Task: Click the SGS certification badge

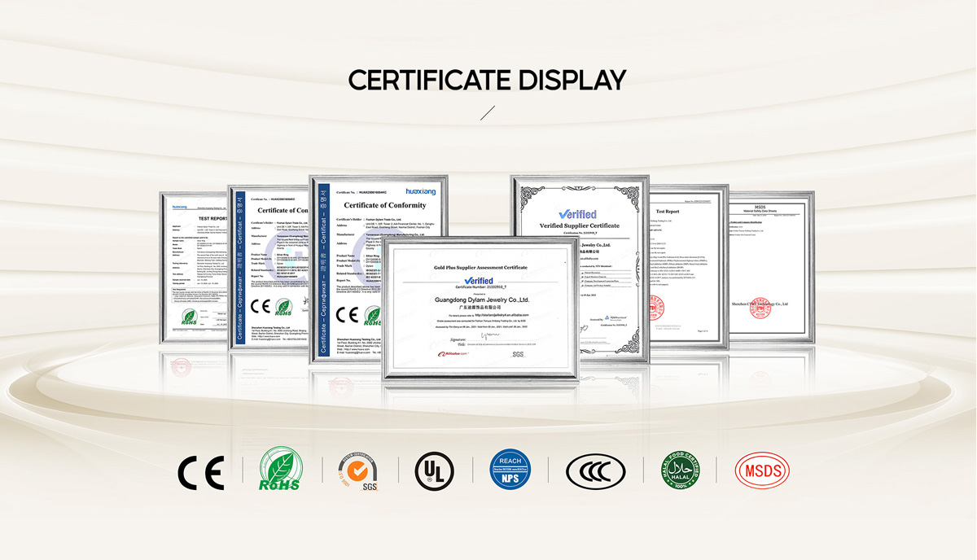Action: (x=359, y=471)
